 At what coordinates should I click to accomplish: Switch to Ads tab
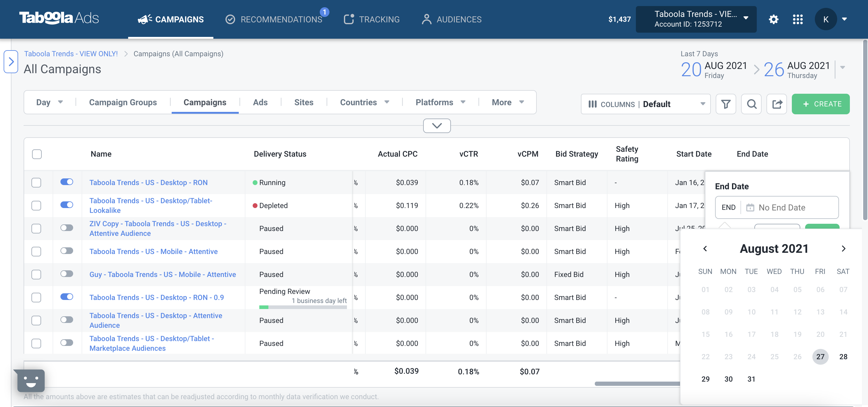260,102
